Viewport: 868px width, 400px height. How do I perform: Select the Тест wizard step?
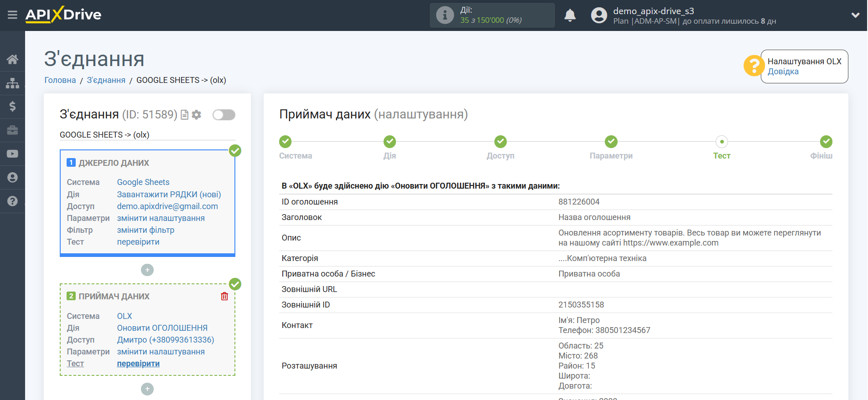pos(722,142)
